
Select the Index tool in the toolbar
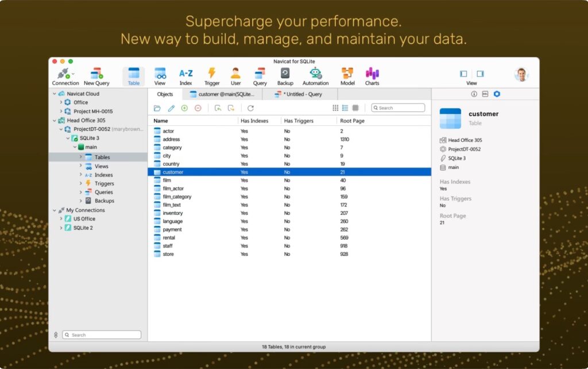click(x=185, y=75)
